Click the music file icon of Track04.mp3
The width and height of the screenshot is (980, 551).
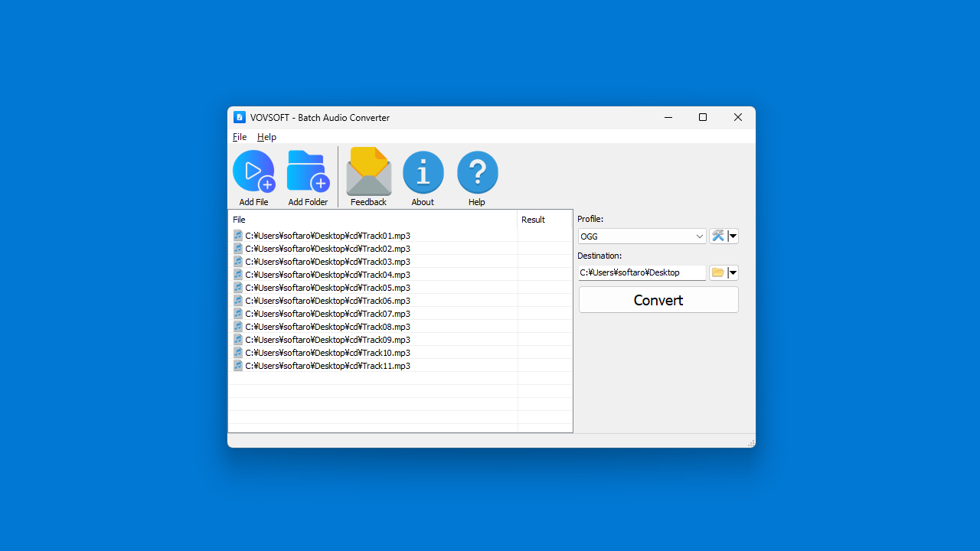point(238,275)
